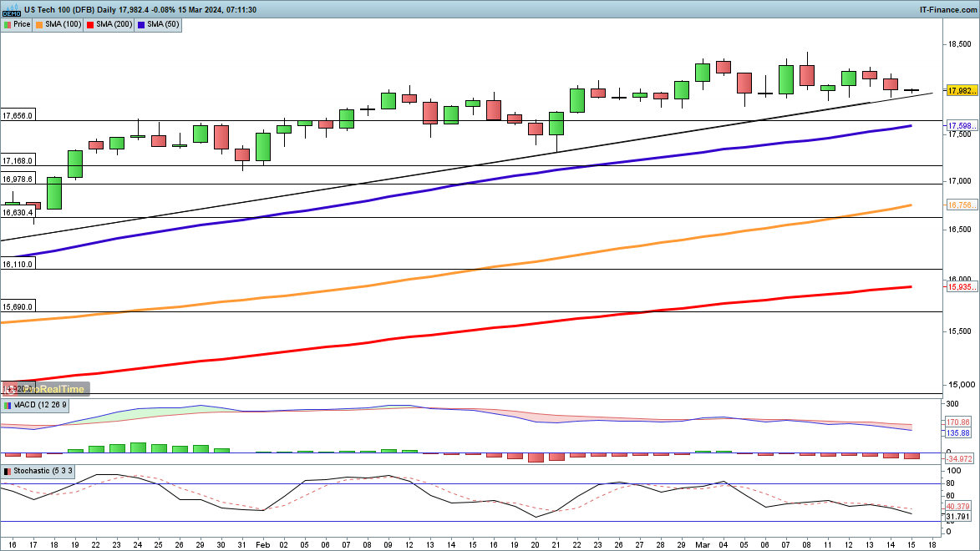
Task: Click the DEMO chart icon in title bar
Action: (11, 9)
